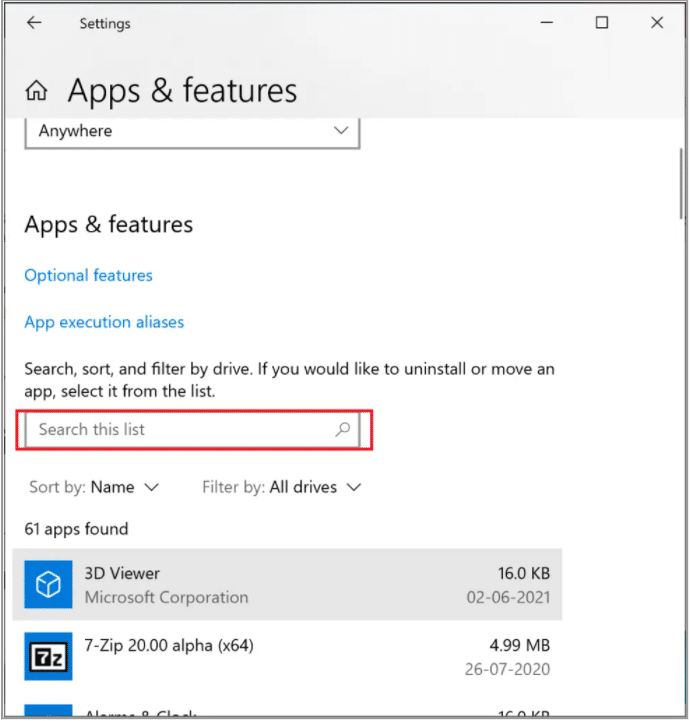
Task: Open App execution aliases link
Action: click(x=104, y=322)
